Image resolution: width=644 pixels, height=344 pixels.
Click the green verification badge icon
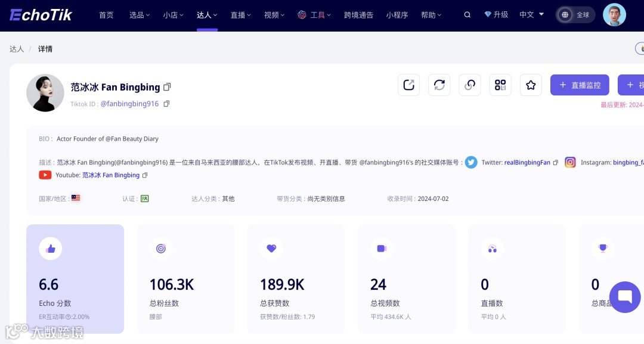click(x=144, y=199)
